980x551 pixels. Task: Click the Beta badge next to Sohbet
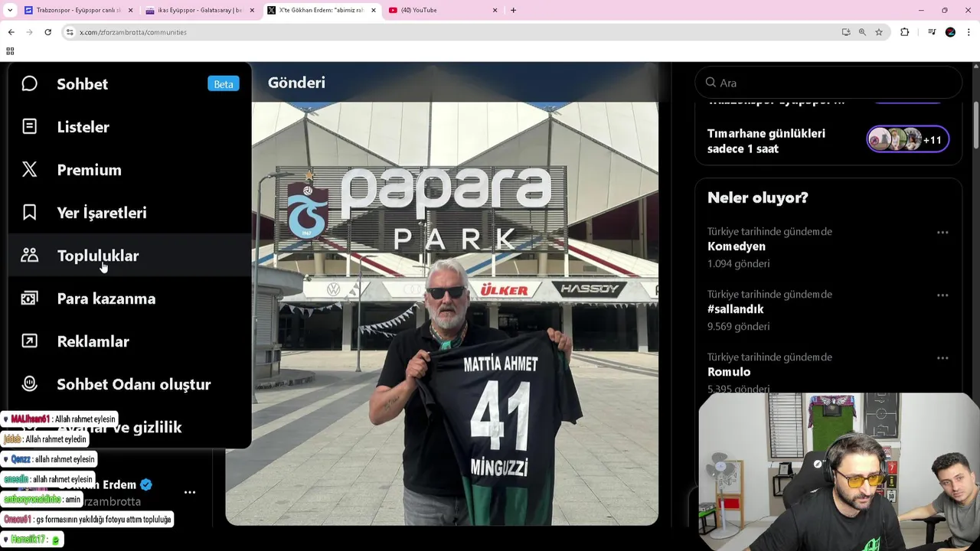point(224,84)
